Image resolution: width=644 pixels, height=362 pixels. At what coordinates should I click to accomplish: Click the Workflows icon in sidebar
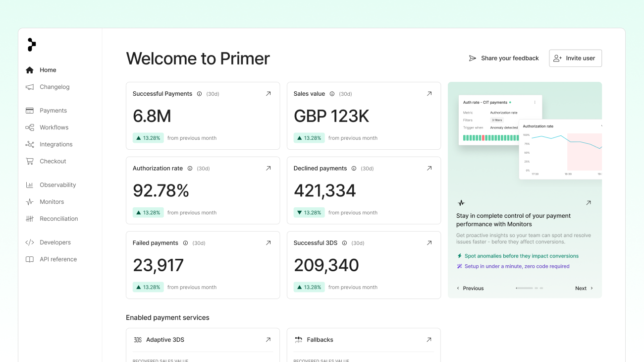[x=30, y=127]
